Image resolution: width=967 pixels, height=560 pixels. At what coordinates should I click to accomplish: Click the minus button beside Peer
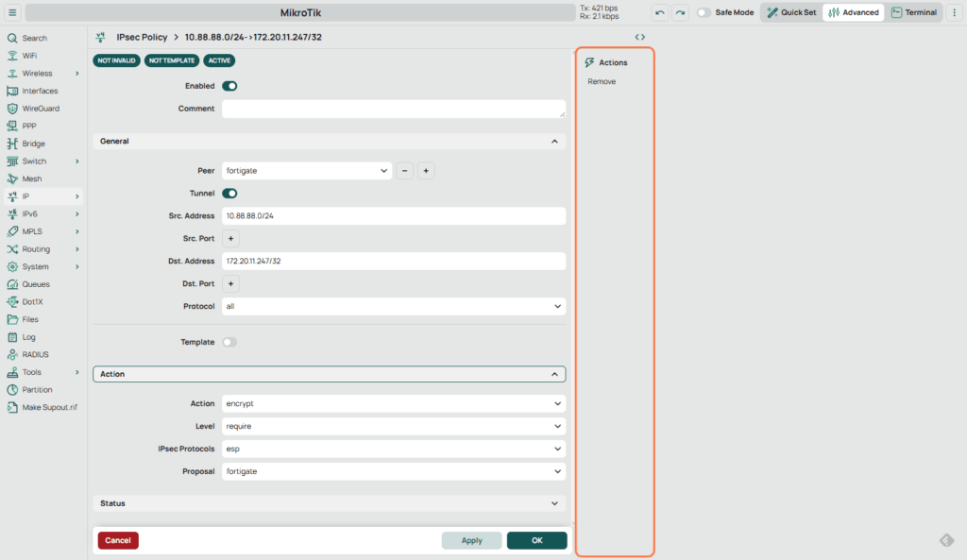coord(404,171)
